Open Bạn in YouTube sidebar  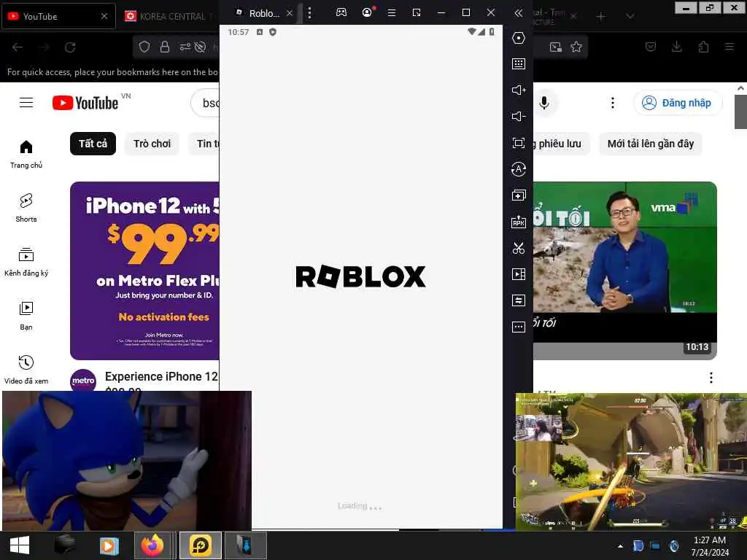click(x=26, y=316)
